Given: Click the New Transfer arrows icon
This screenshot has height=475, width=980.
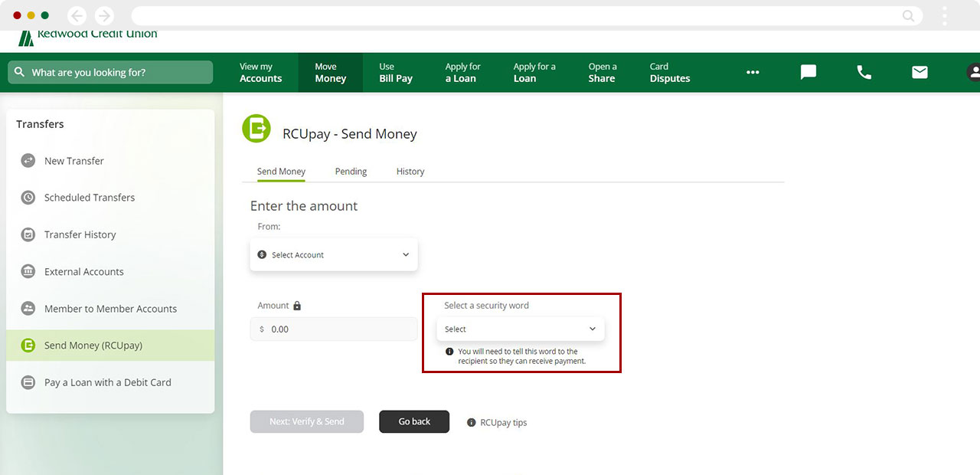Looking at the screenshot, I should click(x=28, y=161).
